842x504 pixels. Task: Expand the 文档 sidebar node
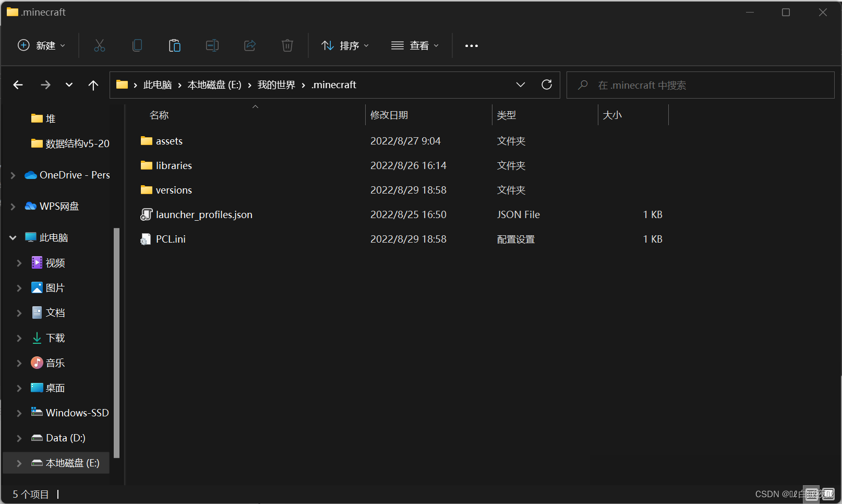(19, 313)
